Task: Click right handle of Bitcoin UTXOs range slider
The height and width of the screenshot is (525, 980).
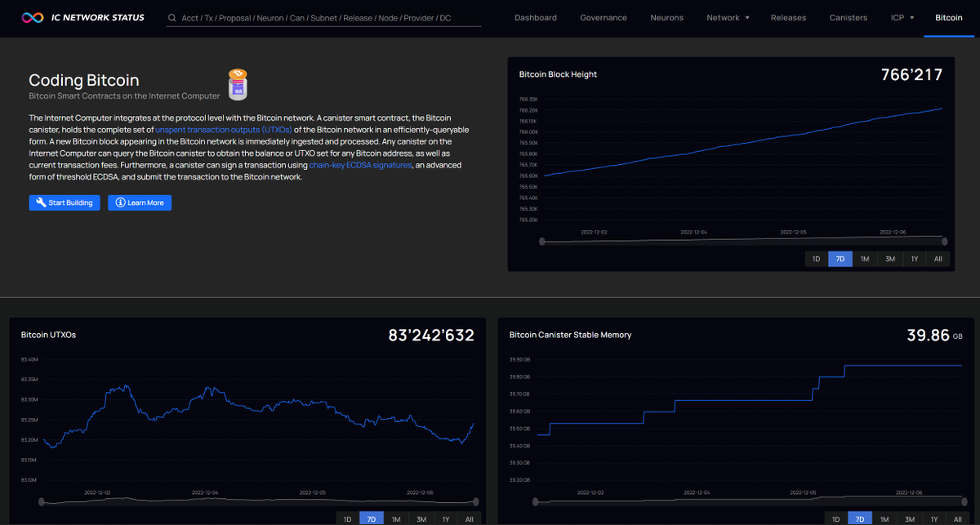Action: (476, 502)
